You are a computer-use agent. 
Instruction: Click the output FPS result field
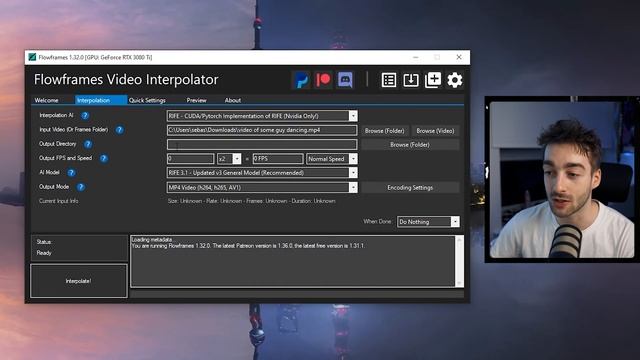(x=278, y=159)
